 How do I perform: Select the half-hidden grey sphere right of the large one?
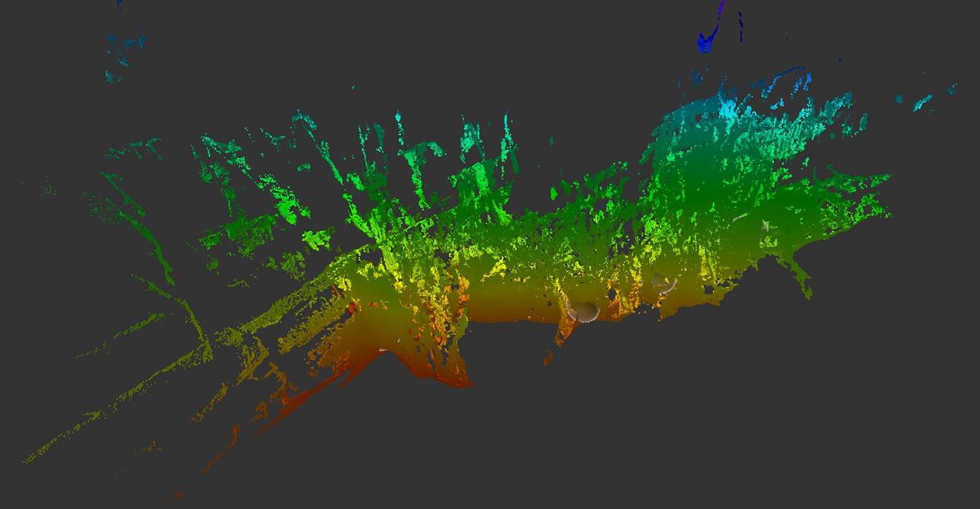[x=666, y=285]
